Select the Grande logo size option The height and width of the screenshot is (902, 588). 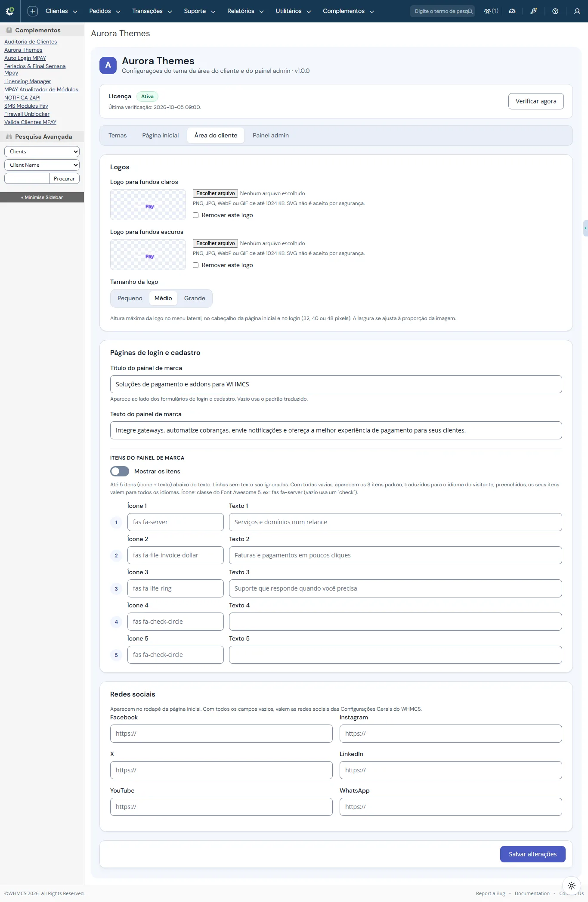tap(195, 298)
